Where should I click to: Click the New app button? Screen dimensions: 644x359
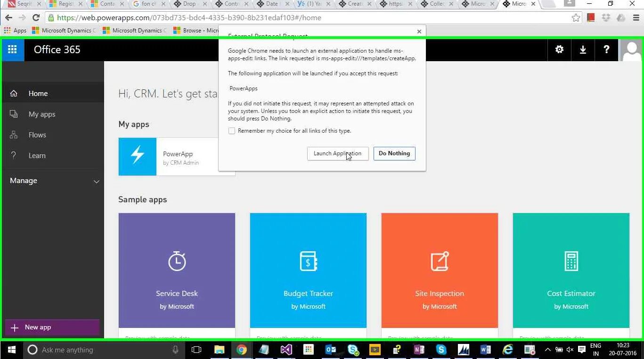[52, 327]
